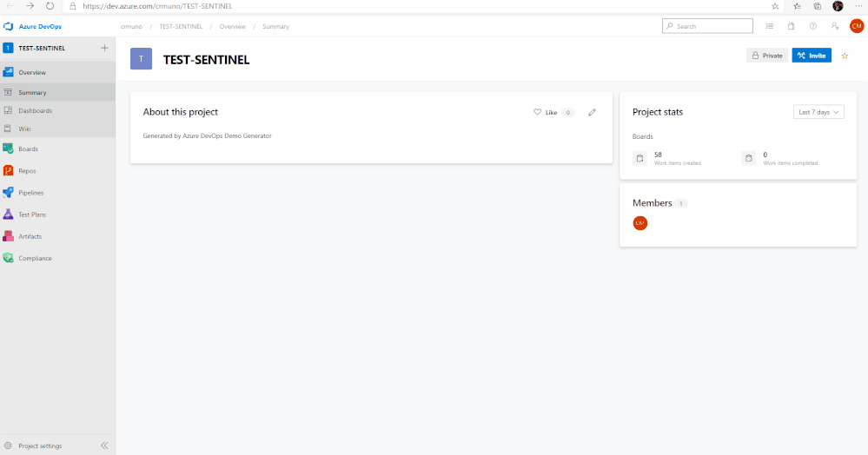Click the crmuno breadcrumb link
Viewport: 868px width, 455px height.
pyautogui.click(x=131, y=27)
